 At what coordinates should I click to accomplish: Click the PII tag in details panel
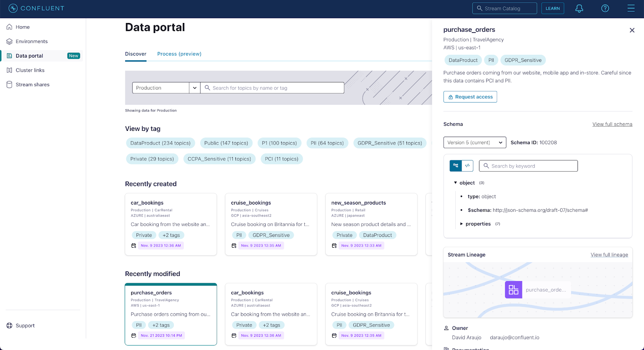491,60
